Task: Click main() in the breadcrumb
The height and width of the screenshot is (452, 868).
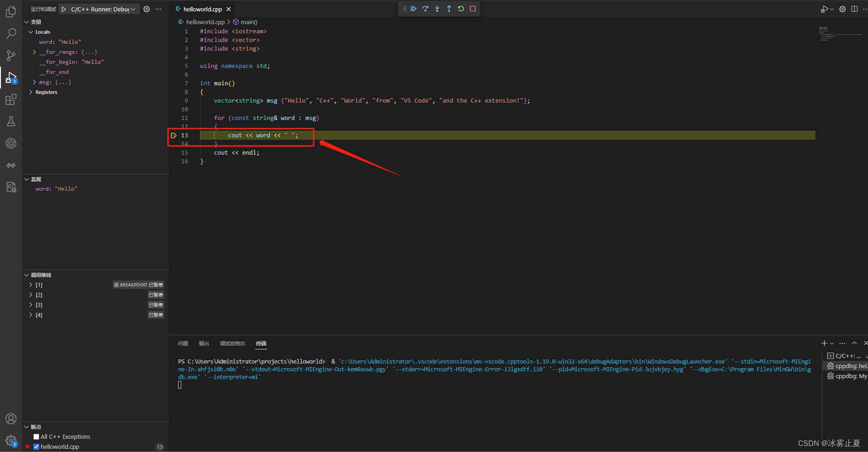Action: 249,22
